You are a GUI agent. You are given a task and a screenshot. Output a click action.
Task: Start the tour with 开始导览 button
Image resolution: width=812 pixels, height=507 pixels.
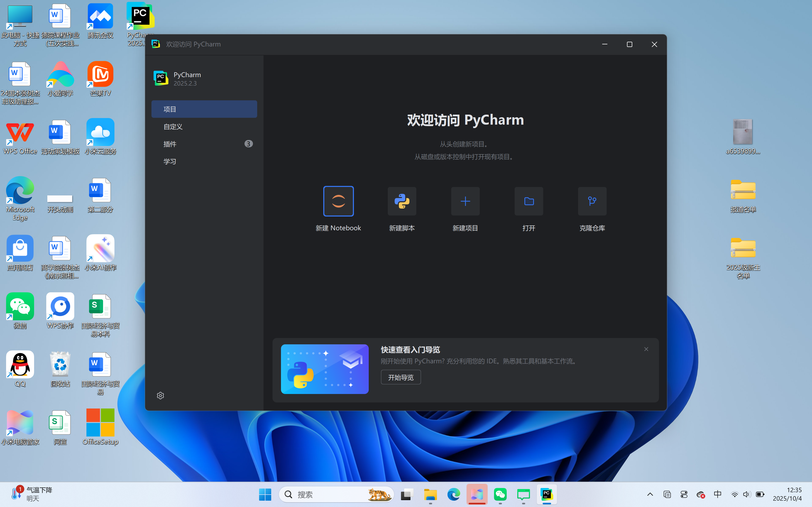(400, 377)
